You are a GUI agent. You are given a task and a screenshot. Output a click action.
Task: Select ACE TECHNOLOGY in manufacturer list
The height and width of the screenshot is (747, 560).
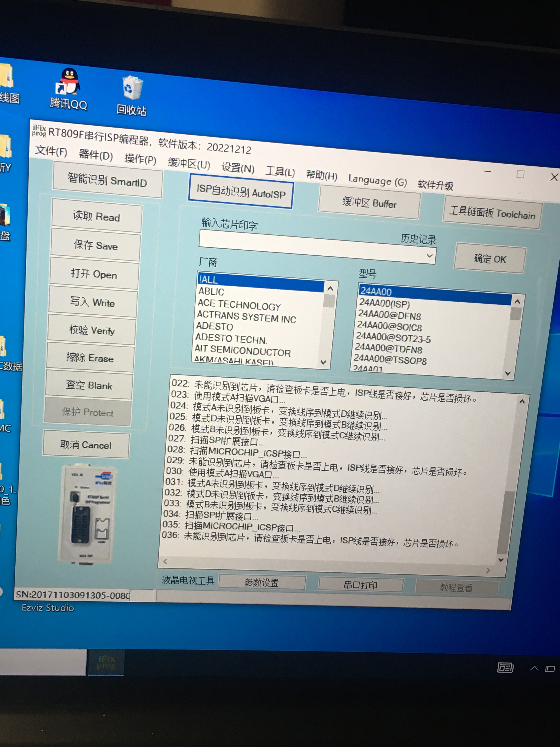coord(239,305)
